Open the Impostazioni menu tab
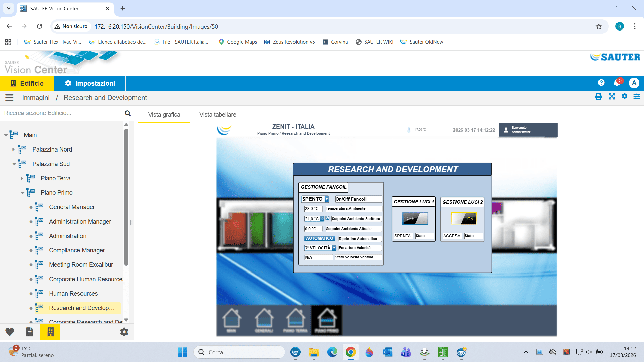This screenshot has height=362, width=644. tap(90, 83)
